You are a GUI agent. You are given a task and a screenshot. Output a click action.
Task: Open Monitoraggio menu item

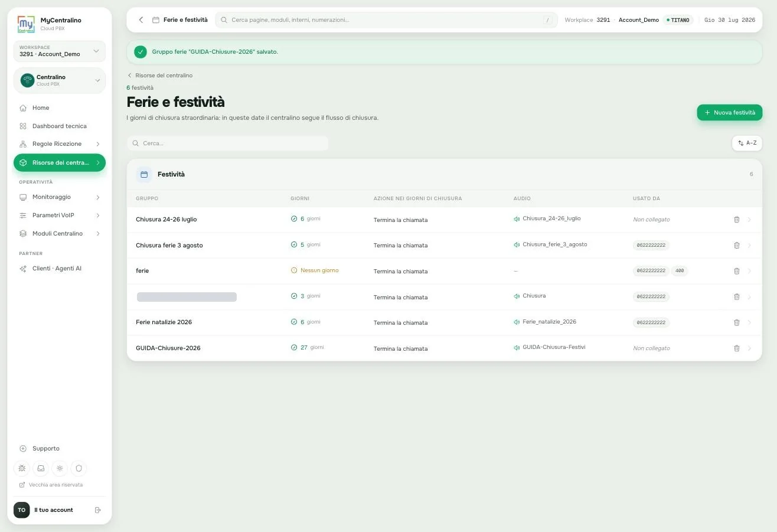(x=59, y=197)
